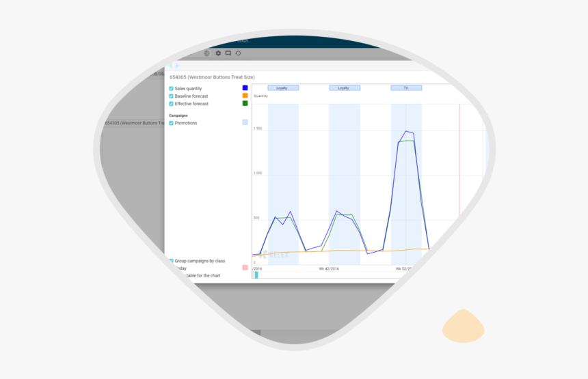Viewport: 588px width, 379px height.
Task: Click the pink Today color swatch
Action: [245, 268]
